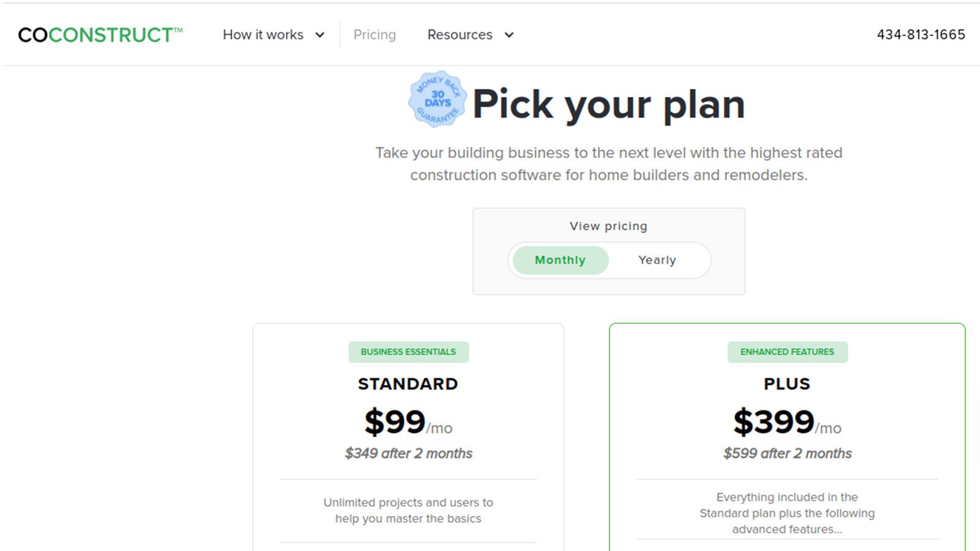Click the chevron next to How it works
This screenshot has width=980, height=551.
click(x=320, y=36)
